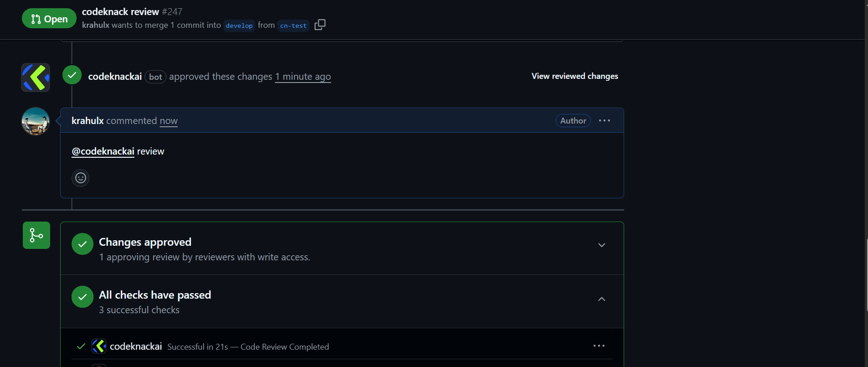Viewport: 868px width, 367px height.
Task: Expand the Changes approved section
Action: click(x=602, y=245)
